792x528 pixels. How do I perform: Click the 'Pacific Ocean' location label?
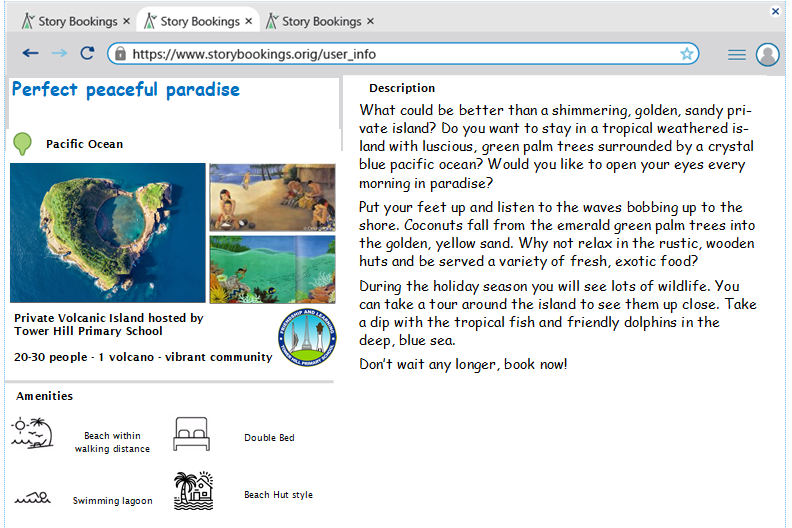point(84,144)
